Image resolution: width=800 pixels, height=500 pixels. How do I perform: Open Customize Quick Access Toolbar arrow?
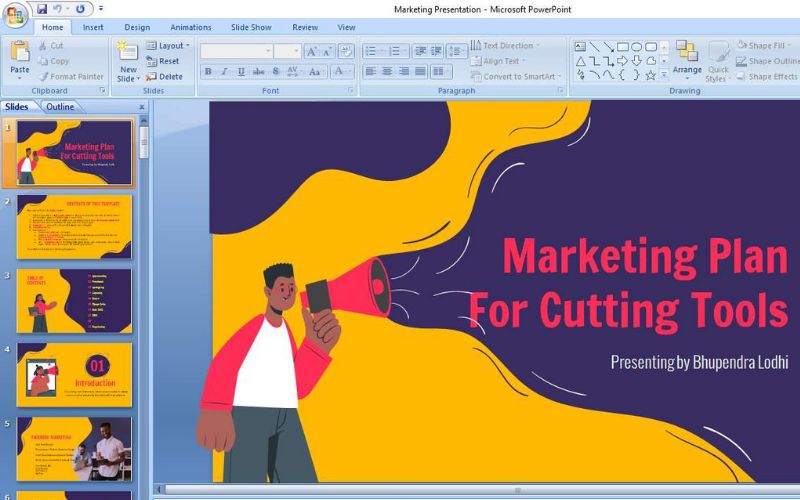(x=101, y=9)
